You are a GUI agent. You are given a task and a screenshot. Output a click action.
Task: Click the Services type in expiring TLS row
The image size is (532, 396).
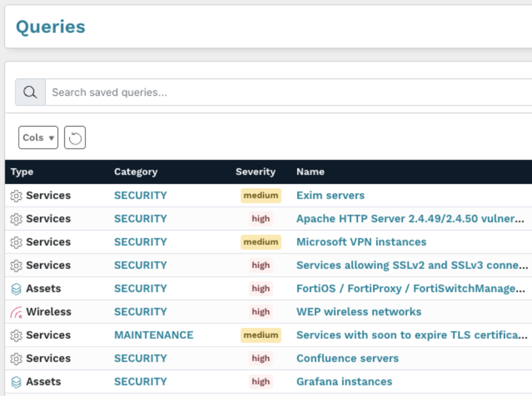48,335
